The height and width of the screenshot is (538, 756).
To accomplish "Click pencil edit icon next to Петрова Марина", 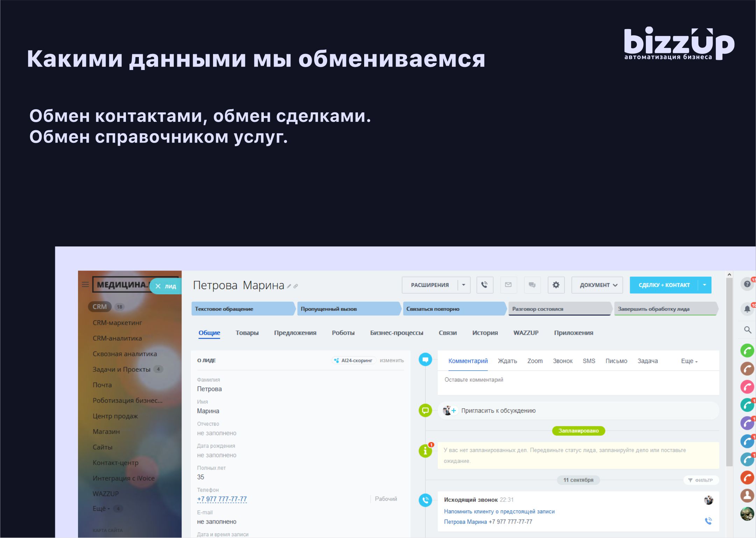I will [x=289, y=286].
